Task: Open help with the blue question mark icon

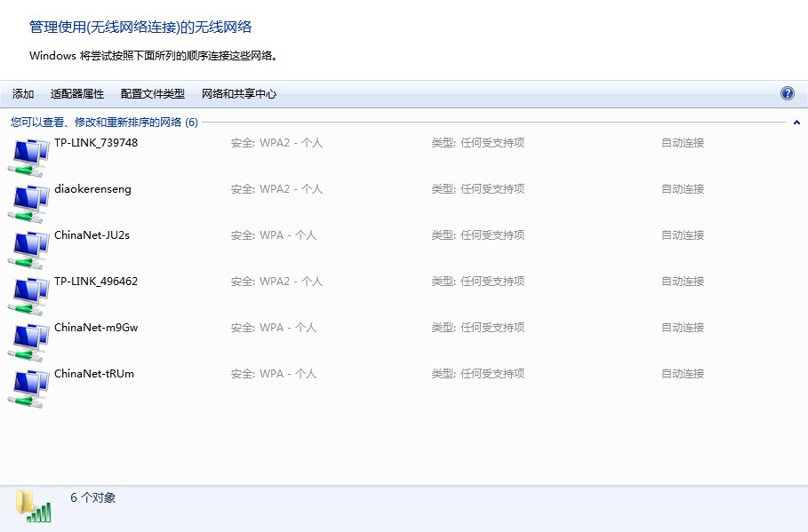Action: [787, 93]
